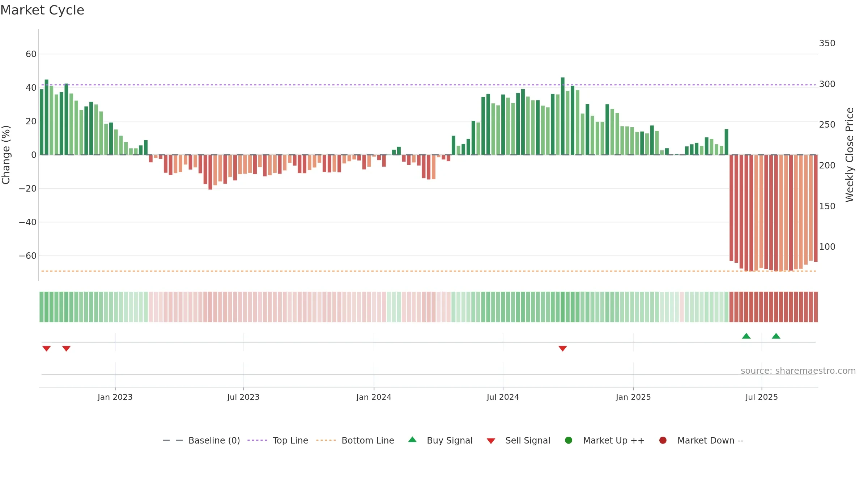Viewport: 868px width, 488px height.
Task: Click the Change (%) axis title
Action: point(6,155)
